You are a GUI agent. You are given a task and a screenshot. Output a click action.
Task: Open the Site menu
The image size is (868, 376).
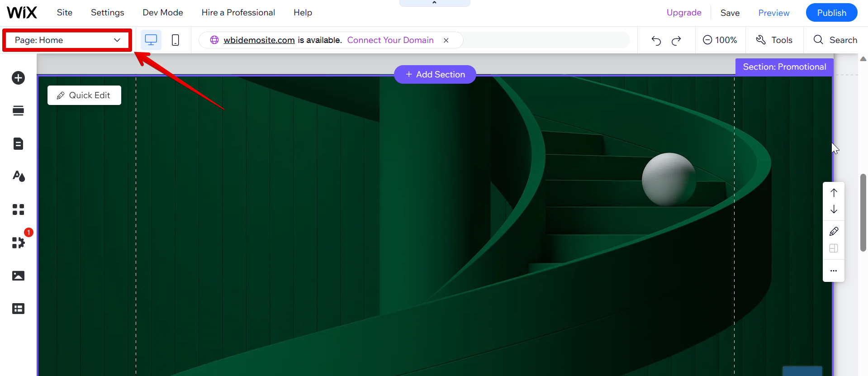[x=64, y=13]
